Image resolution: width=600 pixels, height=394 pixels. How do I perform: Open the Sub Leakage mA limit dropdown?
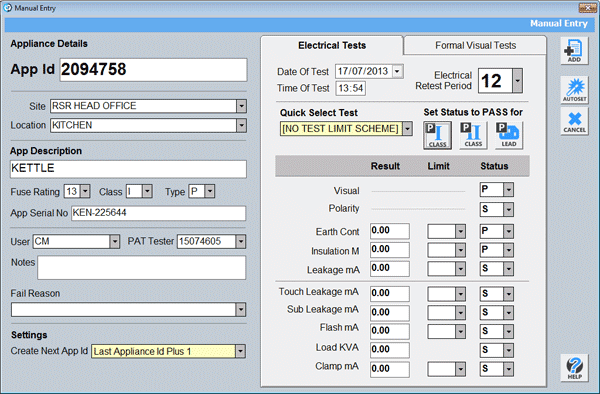pyautogui.click(x=460, y=313)
